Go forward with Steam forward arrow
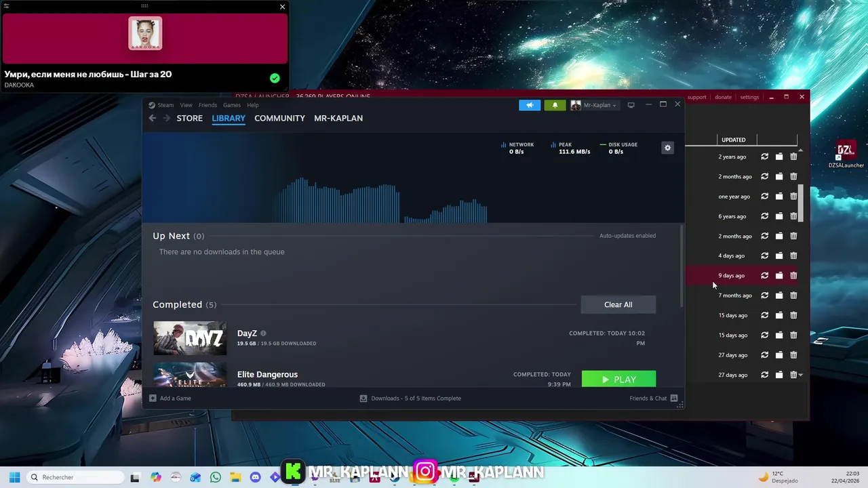Image resolution: width=868 pixels, height=488 pixels. point(166,118)
